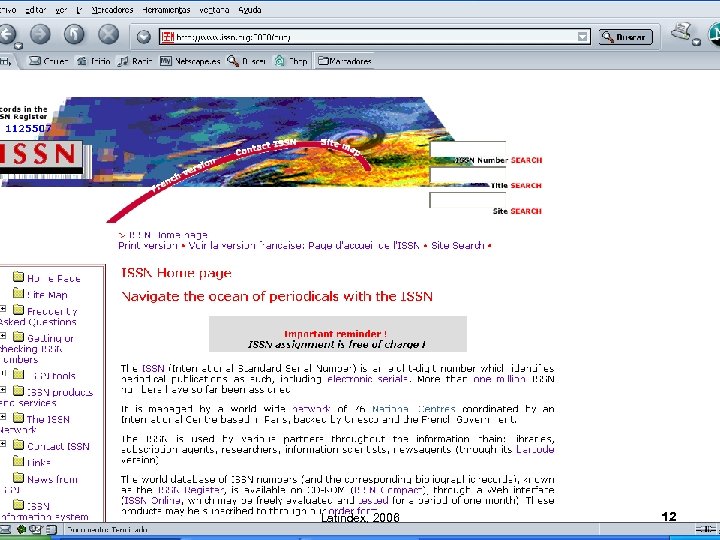Click the folder icon beside Home Page
Image resolution: width=720 pixels, height=540 pixels.
pyautogui.click(x=18, y=276)
